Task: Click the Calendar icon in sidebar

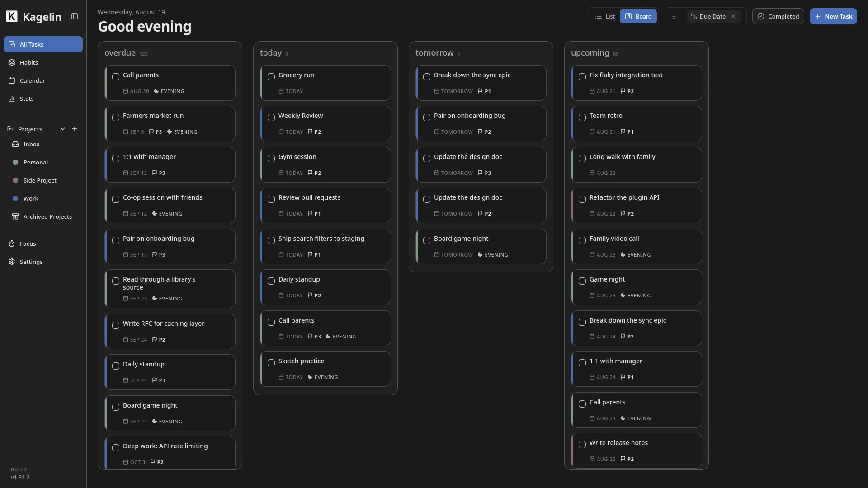Action: [x=12, y=80]
